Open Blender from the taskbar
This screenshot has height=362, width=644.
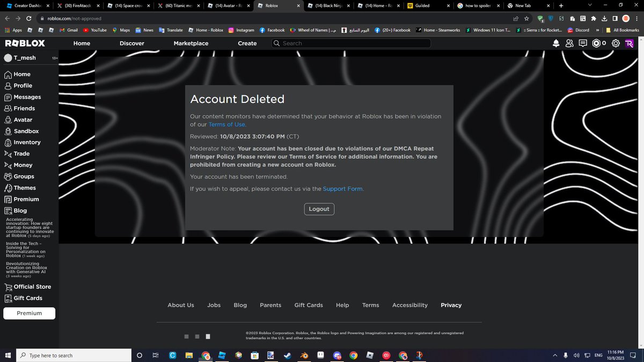coord(304,355)
